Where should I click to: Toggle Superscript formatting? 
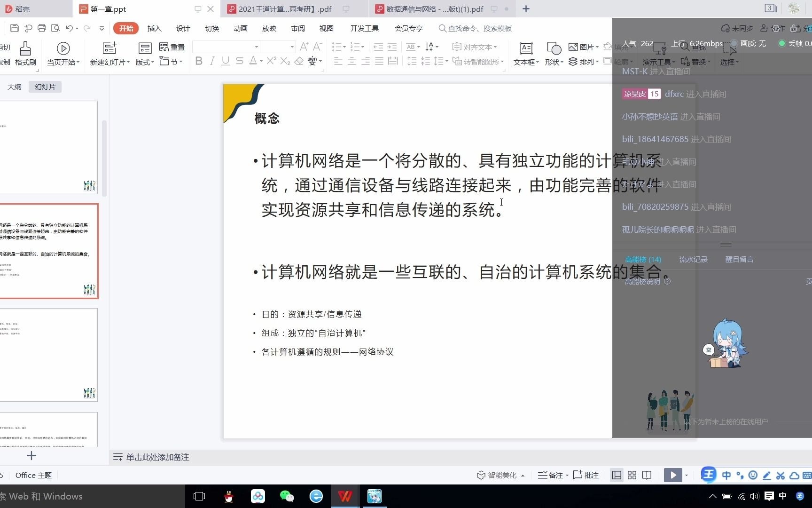271,61
